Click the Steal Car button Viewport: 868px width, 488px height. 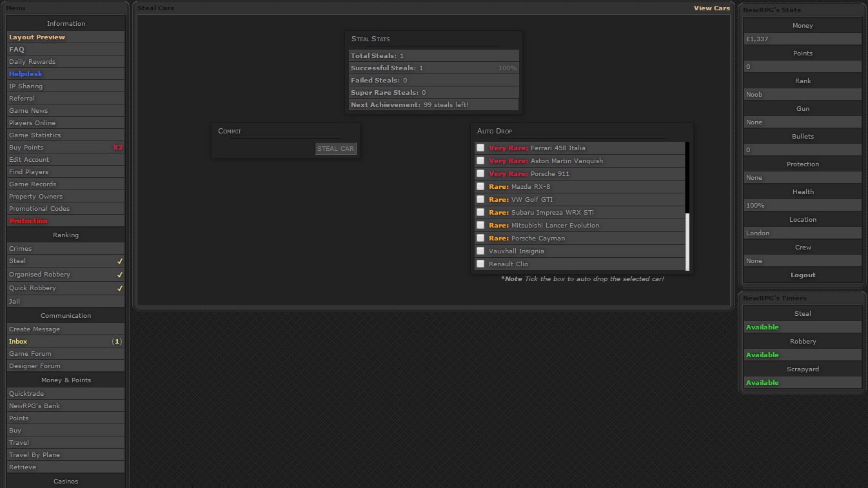335,148
